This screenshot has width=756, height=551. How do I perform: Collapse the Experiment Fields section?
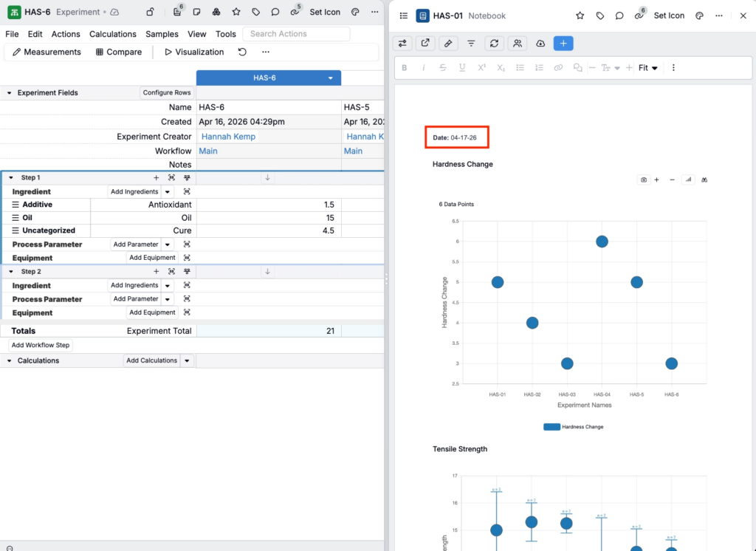point(10,93)
